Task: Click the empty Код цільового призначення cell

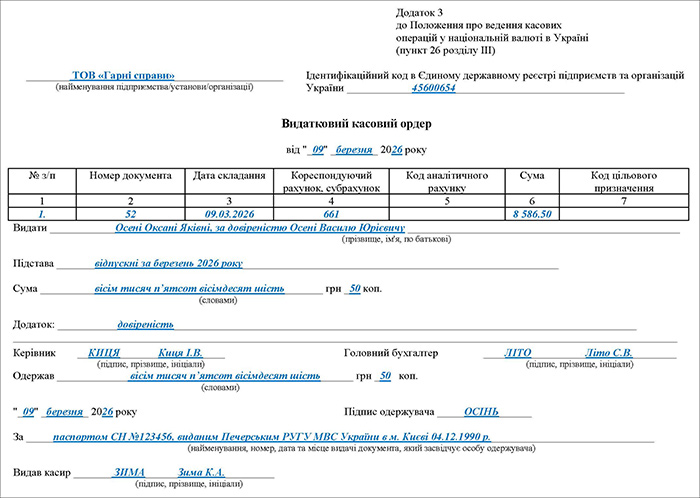Action: click(622, 214)
